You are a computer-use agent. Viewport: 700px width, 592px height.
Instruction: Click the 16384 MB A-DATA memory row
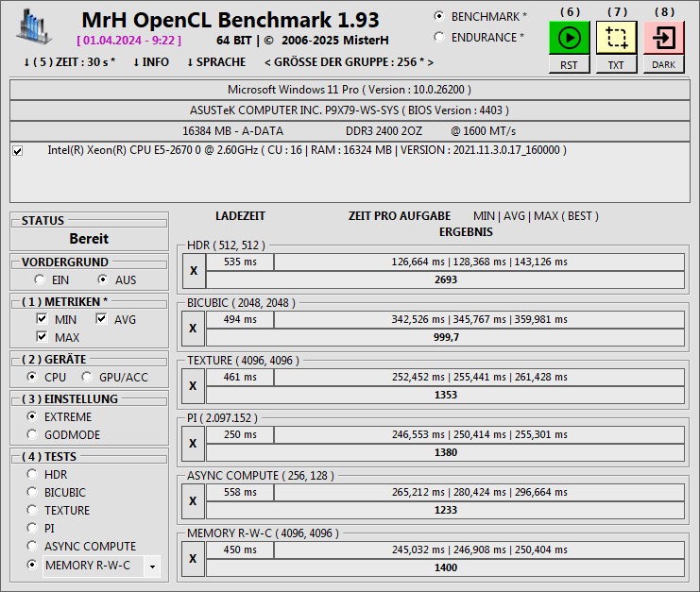point(350,131)
